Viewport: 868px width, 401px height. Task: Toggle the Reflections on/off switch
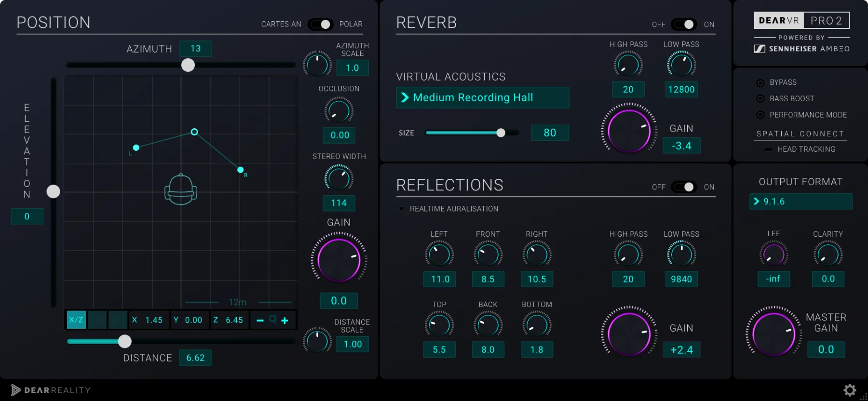coord(684,187)
